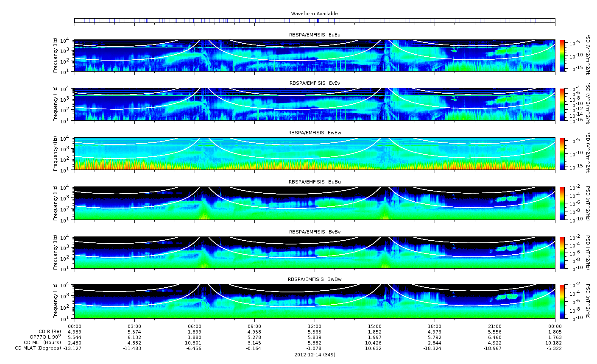Click the BuBu spectrogram color bar
Viewport: 597px width, 364px height.
tap(562, 203)
